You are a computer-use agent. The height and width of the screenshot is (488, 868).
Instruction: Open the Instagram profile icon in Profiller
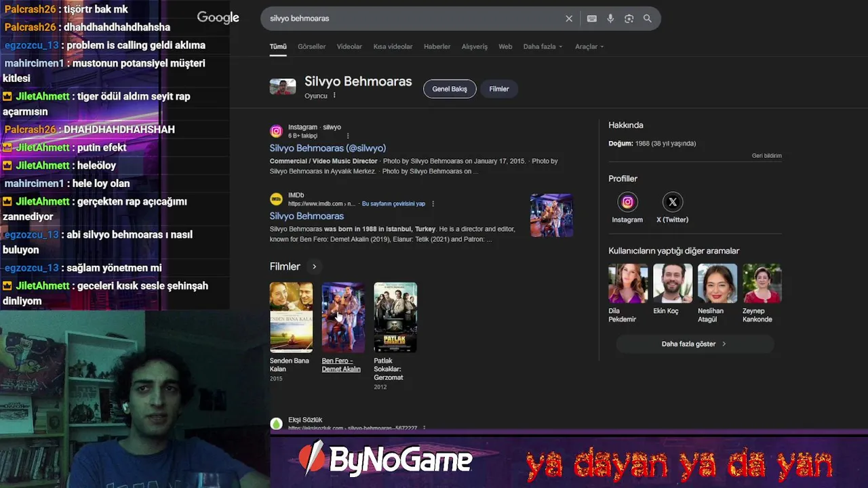click(x=627, y=202)
